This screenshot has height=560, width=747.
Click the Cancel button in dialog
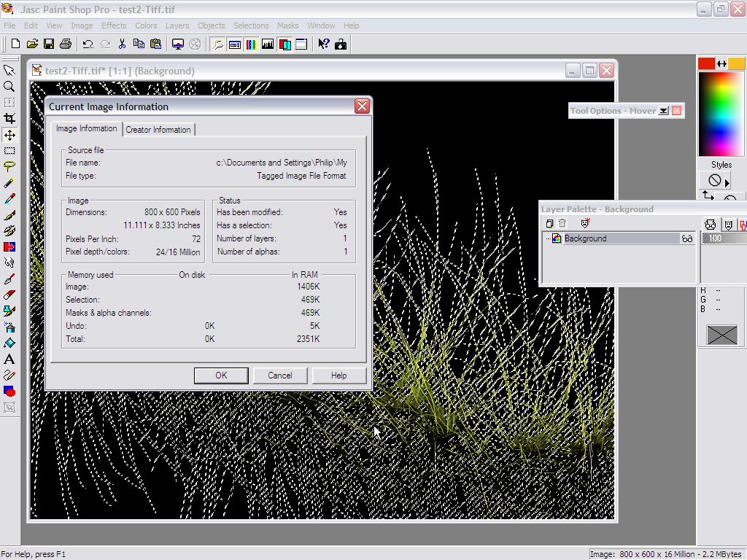[280, 376]
